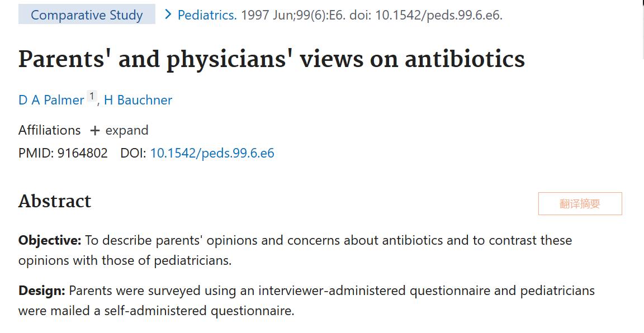Click the 翻译摘要 translate abstract button
This screenshot has height=333, width=644.
pos(580,204)
